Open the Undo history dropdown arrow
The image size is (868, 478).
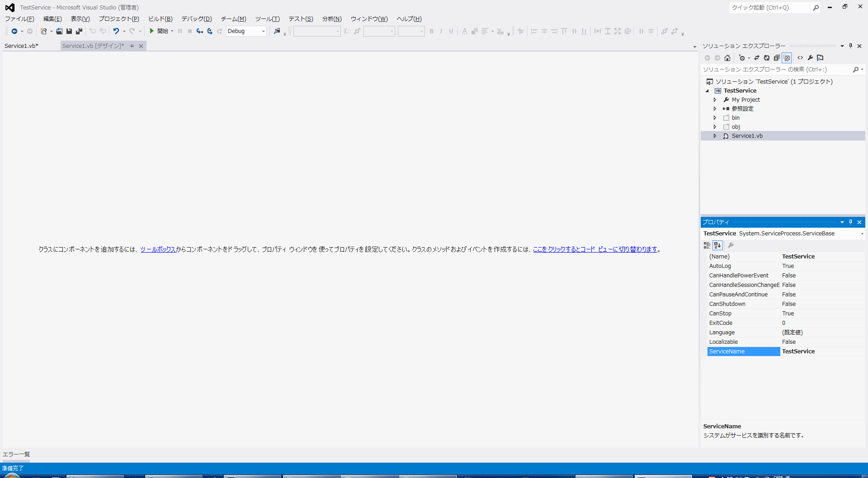pyautogui.click(x=124, y=31)
